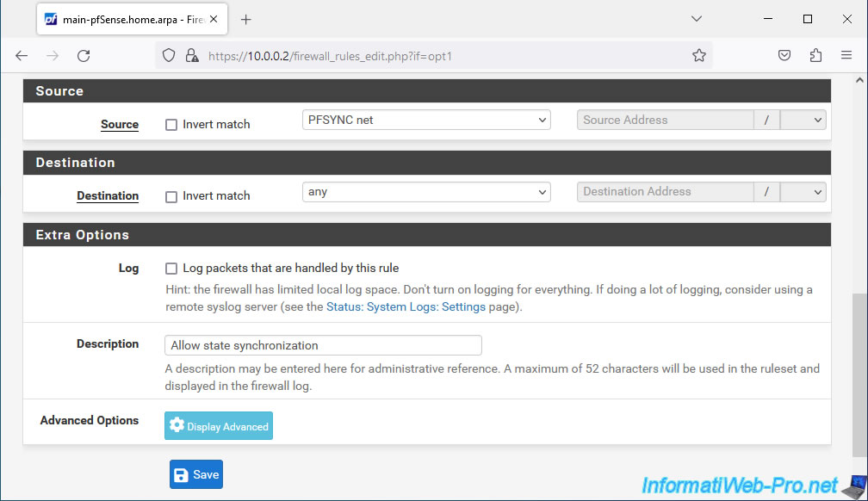This screenshot has width=868, height=501.
Task: Click the Save button
Action: (x=196, y=474)
